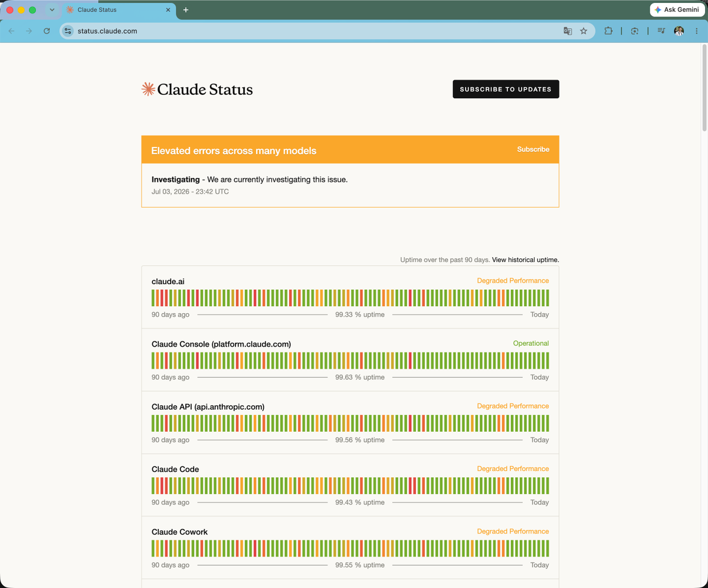Click the profile avatar icon in the toolbar
The width and height of the screenshot is (708, 588).
679,31
